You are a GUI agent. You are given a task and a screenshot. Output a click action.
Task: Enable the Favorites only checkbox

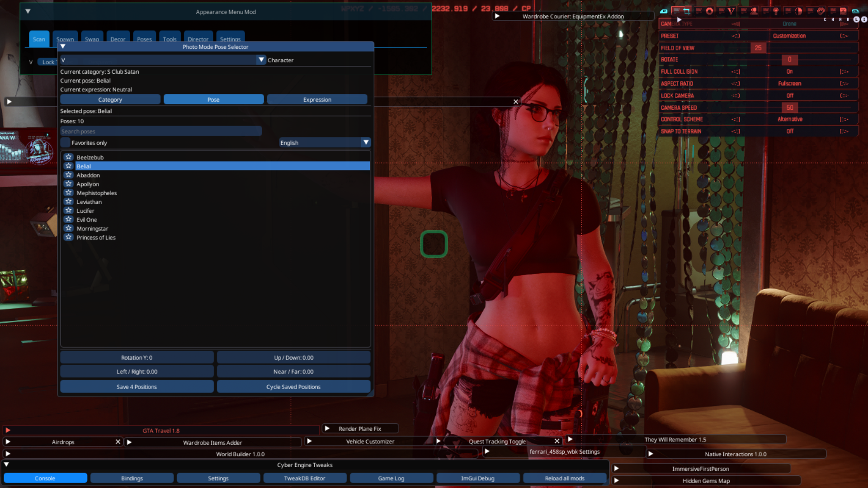click(x=66, y=142)
